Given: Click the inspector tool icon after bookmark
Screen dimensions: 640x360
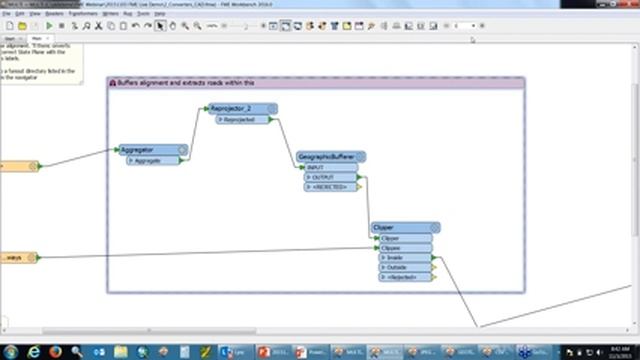Looking at the screenshot, I should click(x=371, y=26).
